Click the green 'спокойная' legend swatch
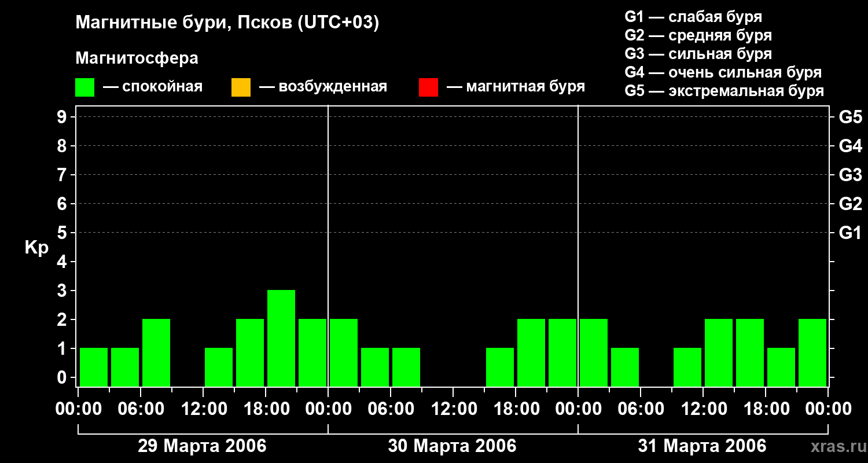This screenshot has width=868, height=463. (x=84, y=87)
